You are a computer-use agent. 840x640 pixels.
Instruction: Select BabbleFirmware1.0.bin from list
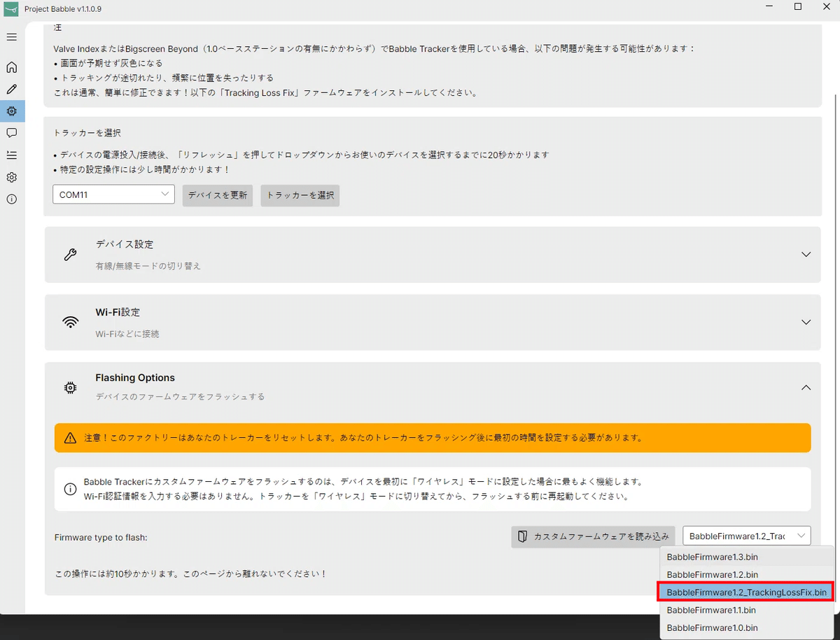(746, 627)
